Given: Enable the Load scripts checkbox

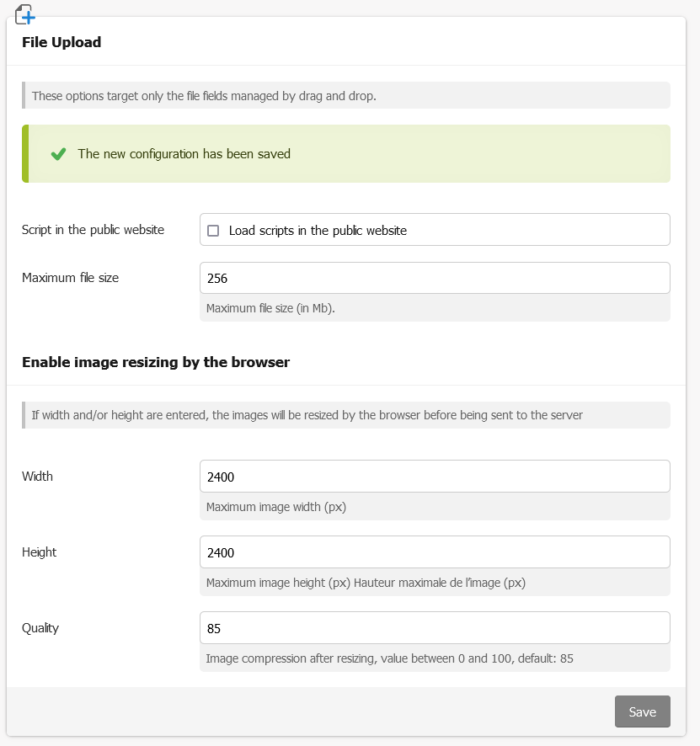Looking at the screenshot, I should pos(213,231).
